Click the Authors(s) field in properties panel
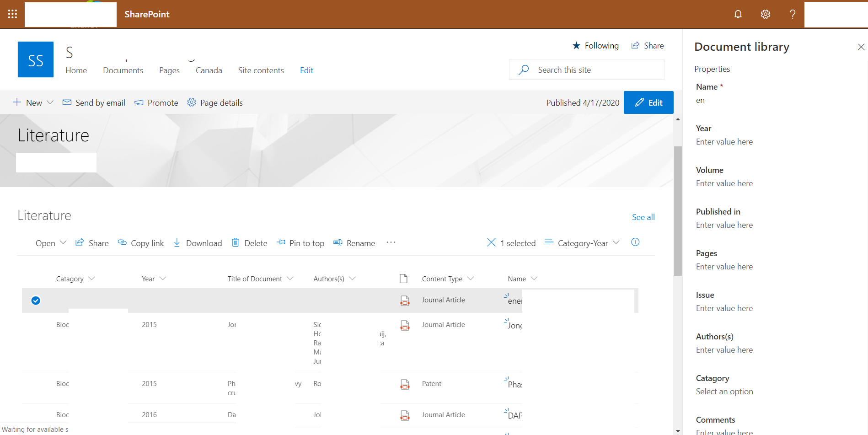Screen dimensions: 868x435 click(724, 350)
